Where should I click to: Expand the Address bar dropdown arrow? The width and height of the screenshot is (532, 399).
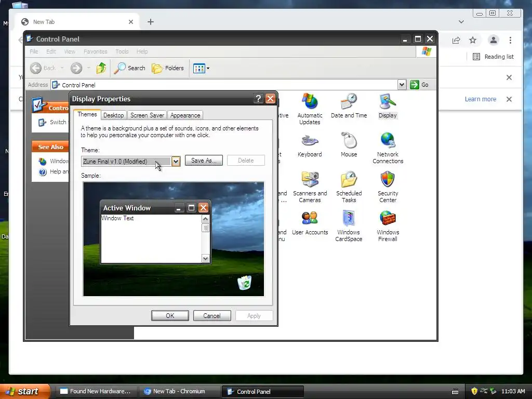pyautogui.click(x=402, y=85)
